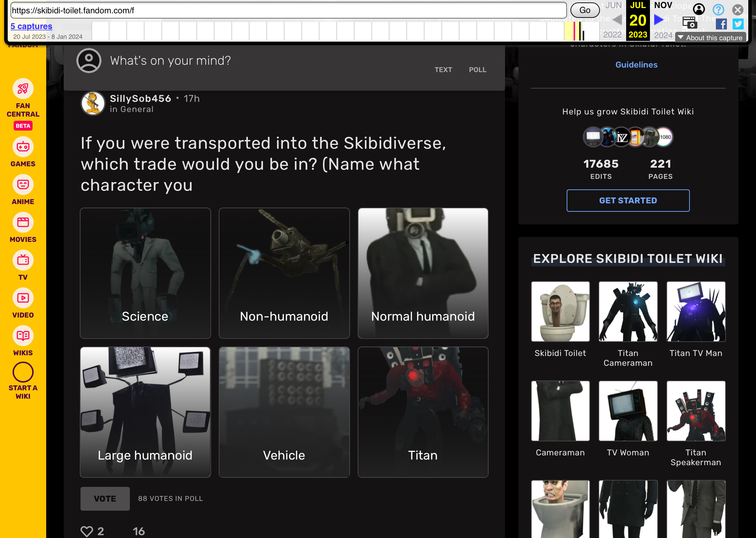Select the Science poll option

click(x=145, y=273)
